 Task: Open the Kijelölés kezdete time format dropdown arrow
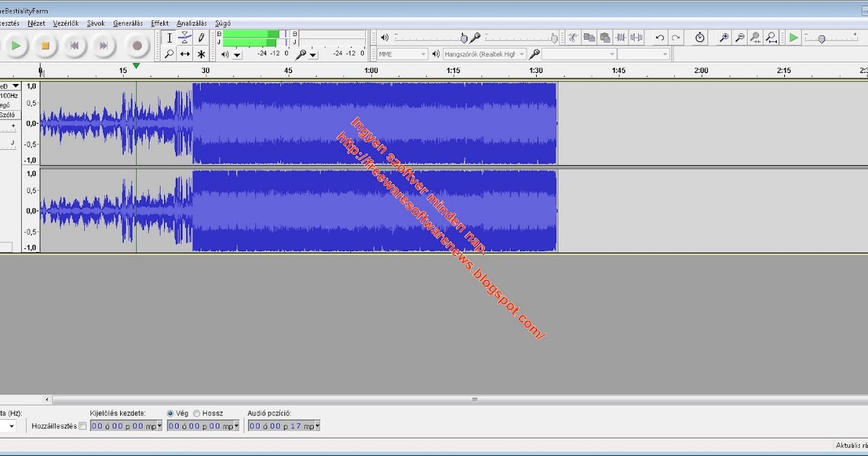click(159, 426)
